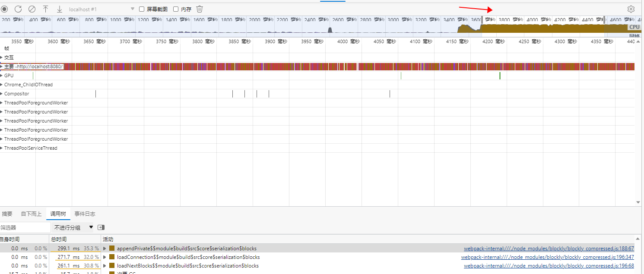Save the profile using the download arrow icon

tap(59, 9)
